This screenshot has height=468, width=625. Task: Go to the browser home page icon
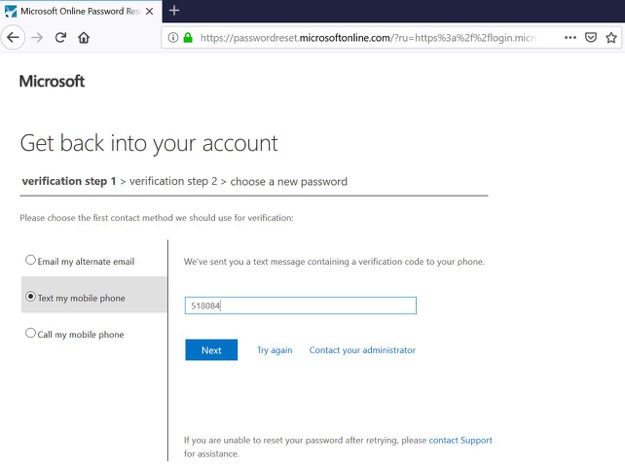(x=84, y=38)
